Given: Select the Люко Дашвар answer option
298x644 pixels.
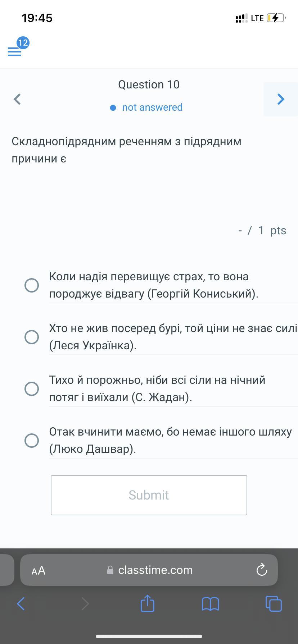Looking at the screenshot, I should (x=32, y=441).
